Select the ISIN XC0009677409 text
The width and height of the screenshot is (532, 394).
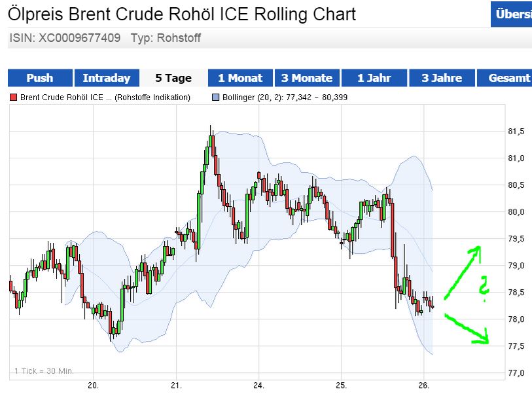[x=62, y=39]
